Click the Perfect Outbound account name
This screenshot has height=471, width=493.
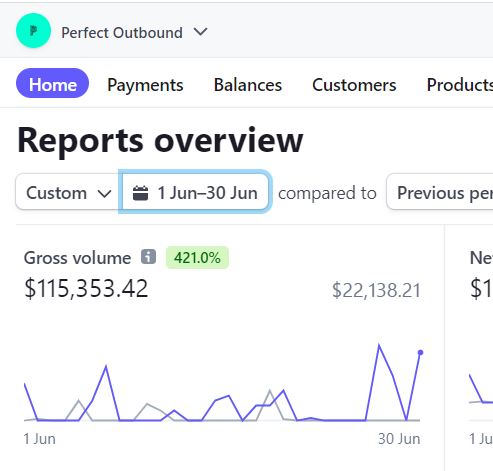pyautogui.click(x=122, y=33)
